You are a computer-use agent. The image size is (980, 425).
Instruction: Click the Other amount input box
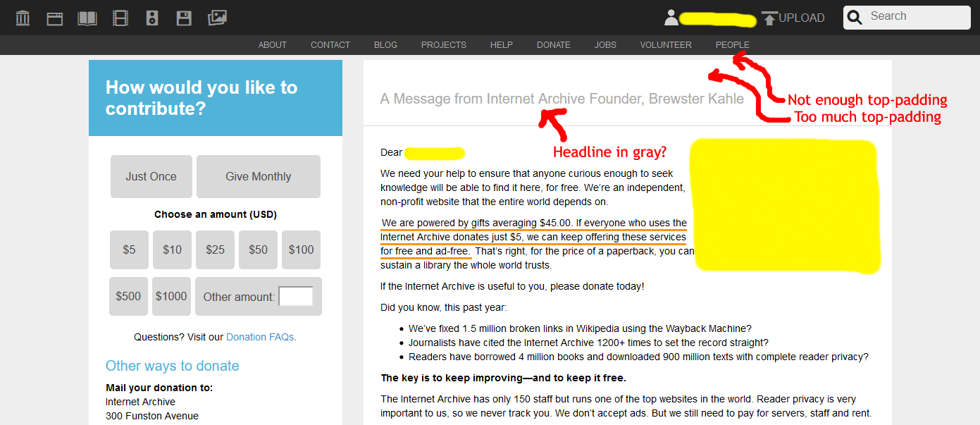click(296, 297)
